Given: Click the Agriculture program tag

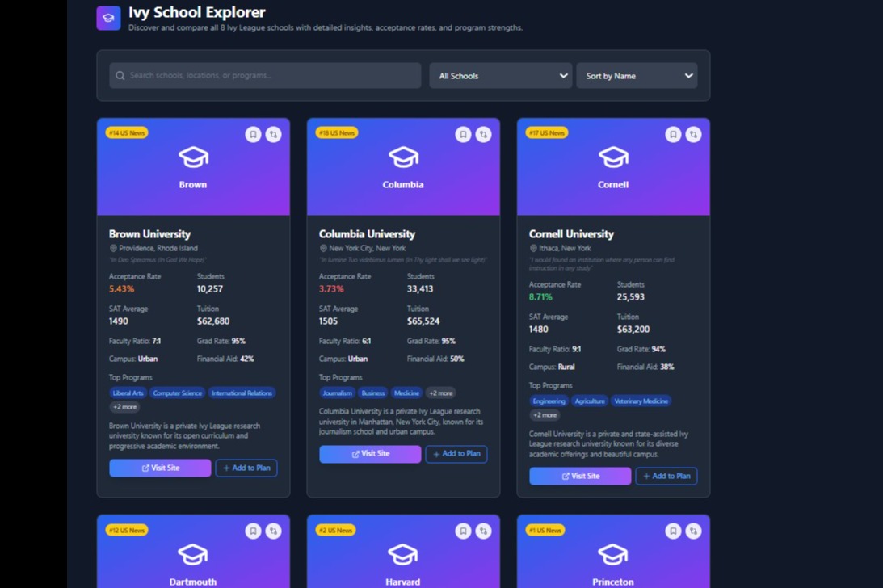Looking at the screenshot, I should tap(590, 401).
